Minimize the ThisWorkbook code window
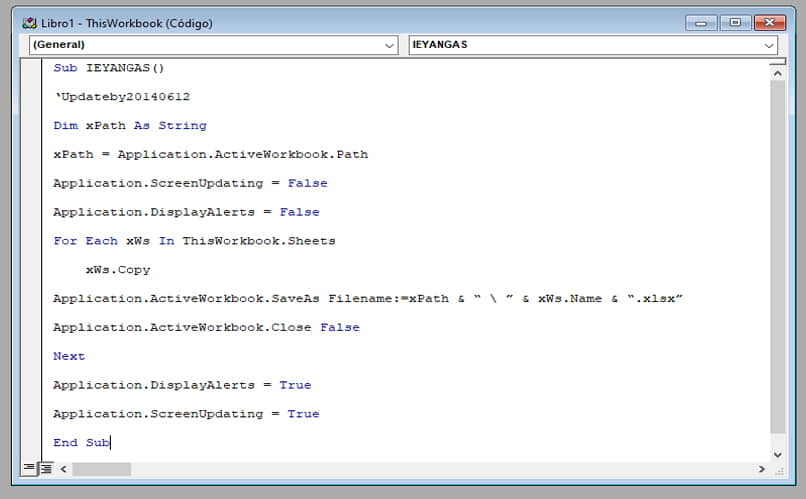This screenshot has height=499, width=806. [x=702, y=22]
